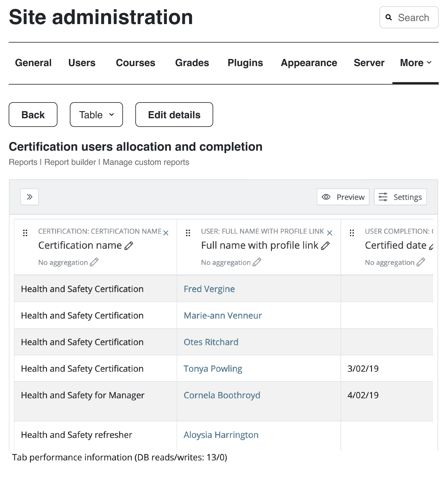Click the drag handle for Certification name column
The height and width of the screenshot is (489, 448).
coord(25,233)
